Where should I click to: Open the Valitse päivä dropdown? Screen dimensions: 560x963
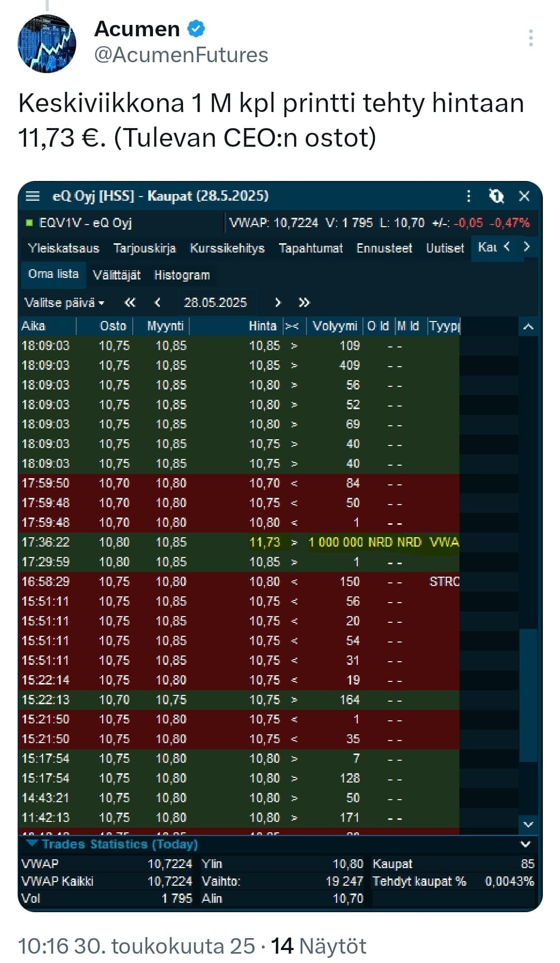(64, 302)
